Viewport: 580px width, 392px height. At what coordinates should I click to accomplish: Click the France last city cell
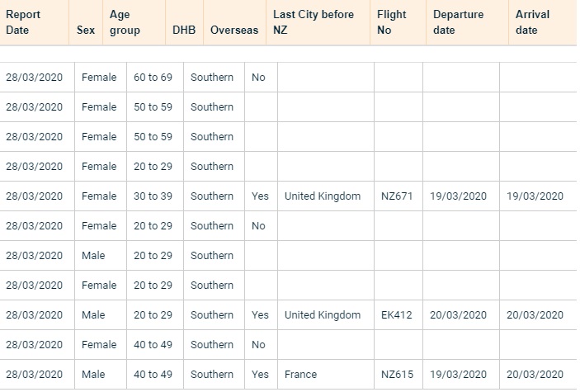326,374
